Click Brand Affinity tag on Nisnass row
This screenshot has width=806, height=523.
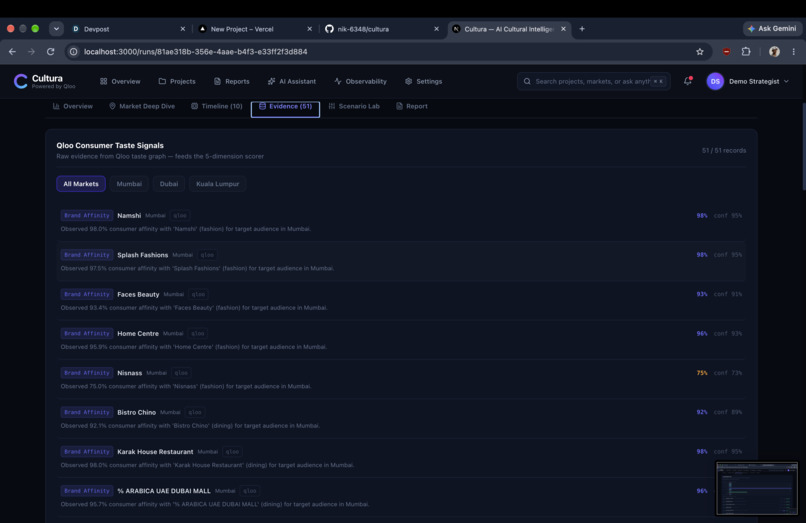point(87,373)
